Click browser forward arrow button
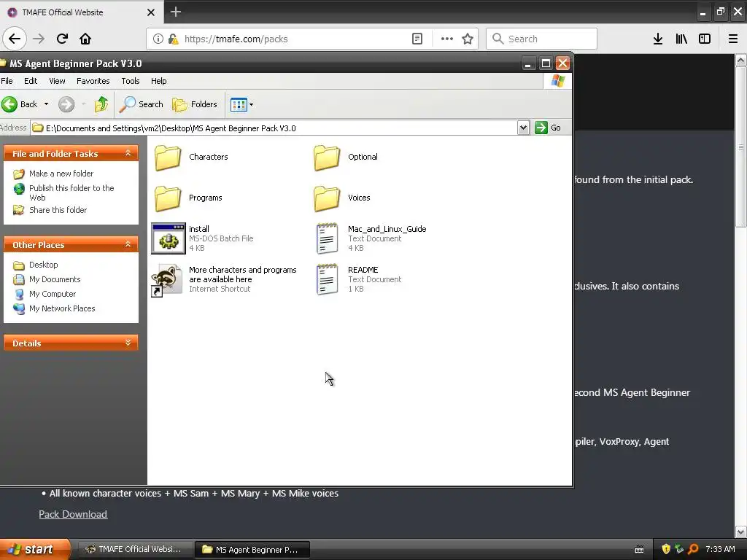The height and width of the screenshot is (560, 747). (39, 39)
